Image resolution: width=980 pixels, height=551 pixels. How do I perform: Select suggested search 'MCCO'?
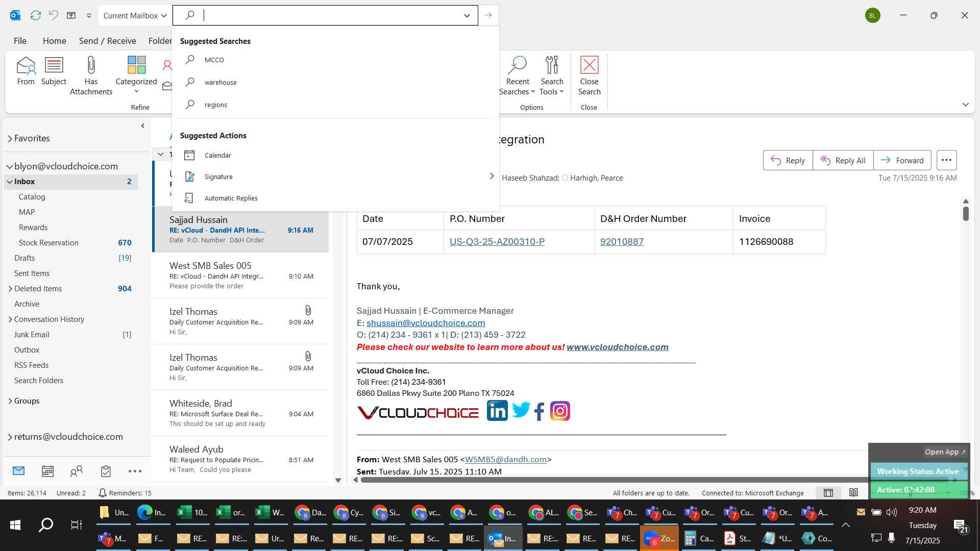click(x=335, y=60)
